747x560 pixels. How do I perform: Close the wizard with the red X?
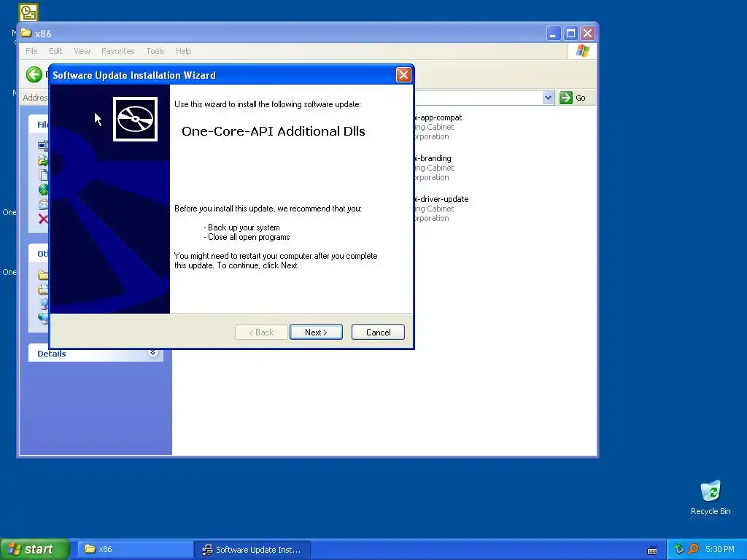(403, 75)
